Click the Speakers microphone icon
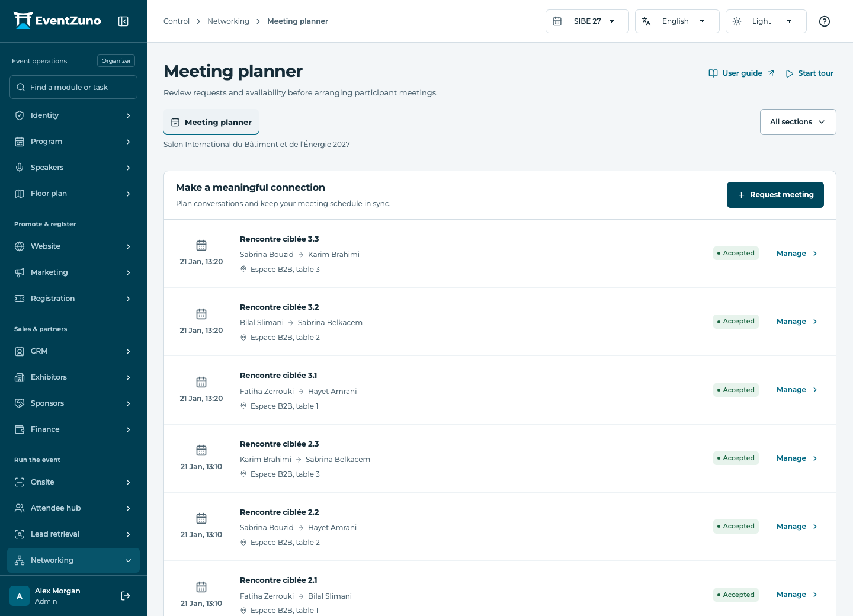The image size is (853, 616). click(x=20, y=168)
